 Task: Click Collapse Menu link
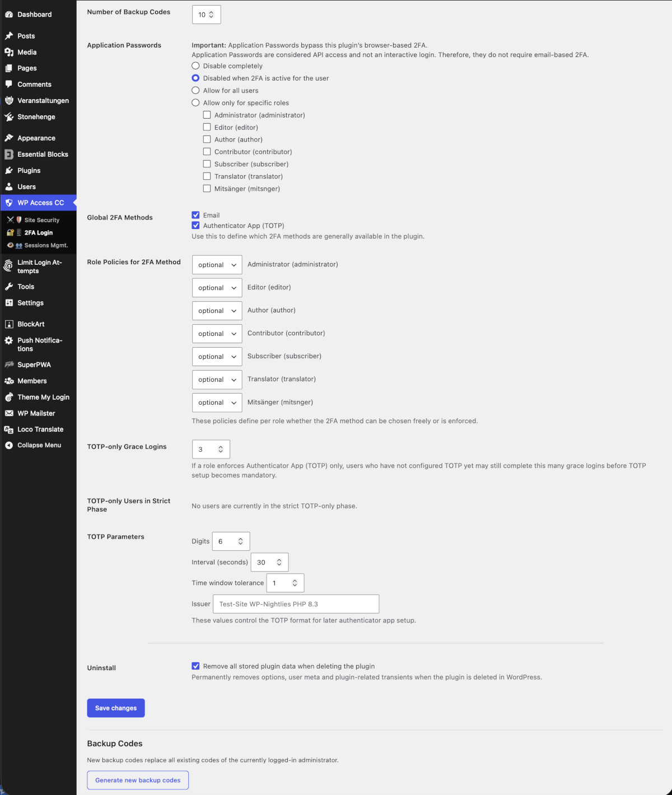point(38,446)
